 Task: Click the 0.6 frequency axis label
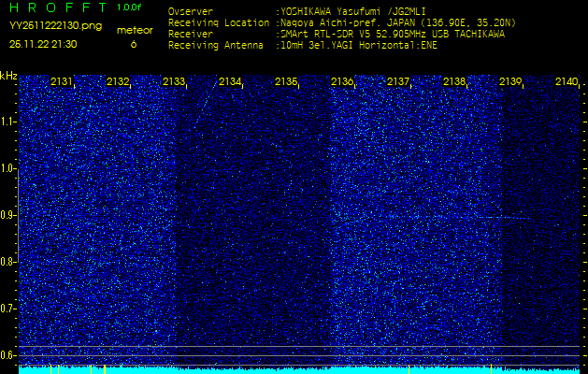pyautogui.click(x=8, y=355)
